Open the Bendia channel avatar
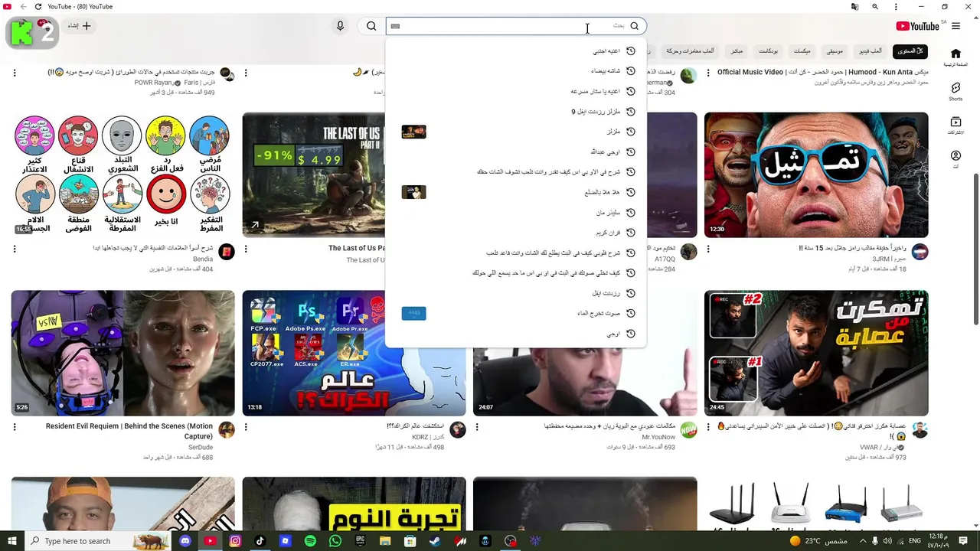980x551 pixels. (x=227, y=252)
